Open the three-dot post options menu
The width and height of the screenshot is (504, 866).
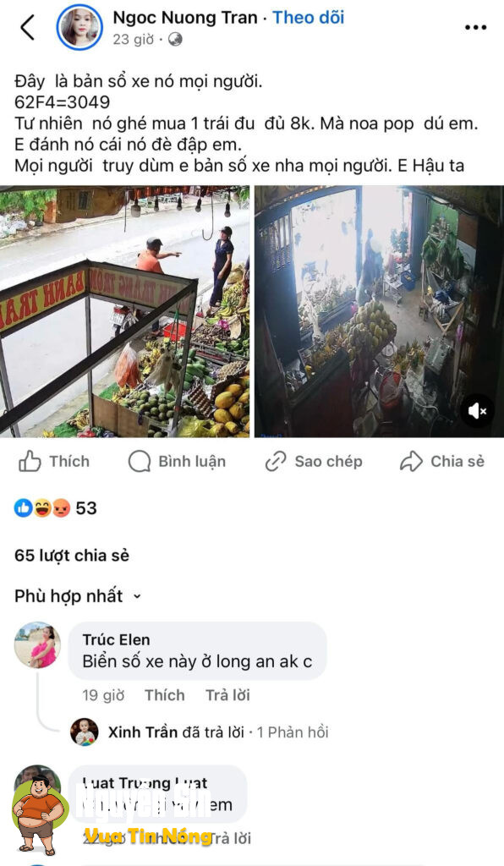point(475,28)
